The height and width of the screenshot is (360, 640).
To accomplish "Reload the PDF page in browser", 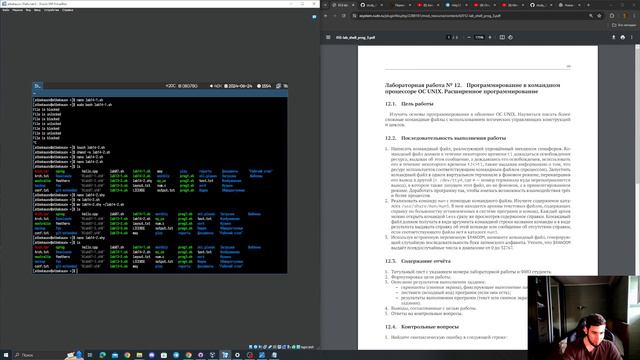I will [x=344, y=16].
